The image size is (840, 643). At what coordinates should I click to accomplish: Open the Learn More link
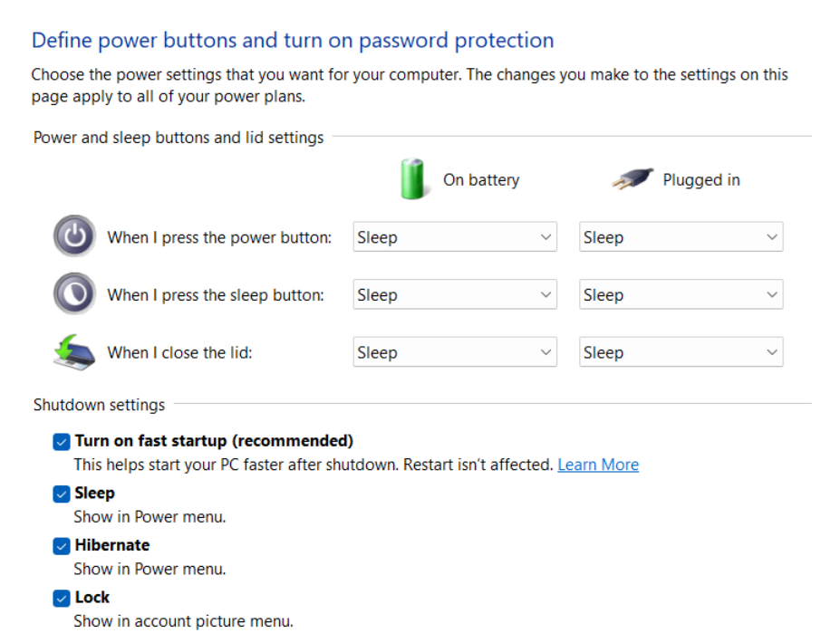(598, 465)
